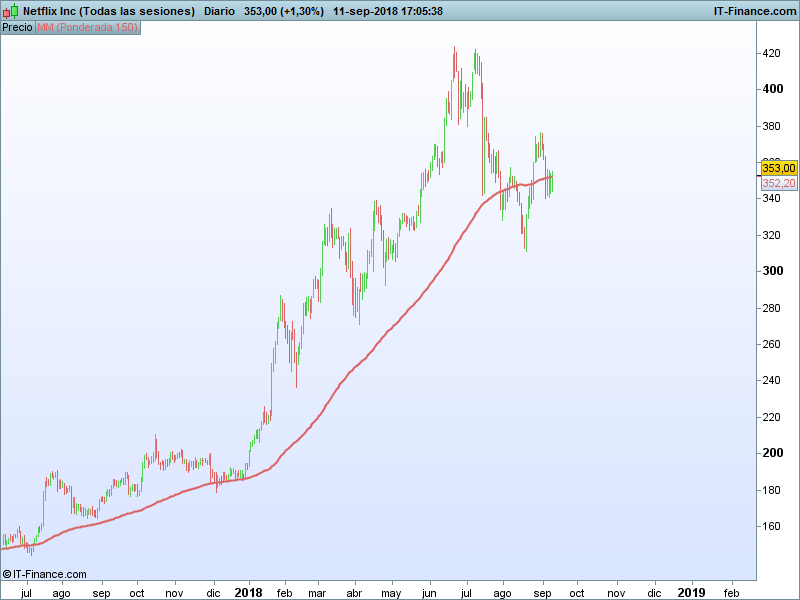Click the candlestick icon beside Netflix Inc
This screenshot has height=600, width=800.
(11, 11)
